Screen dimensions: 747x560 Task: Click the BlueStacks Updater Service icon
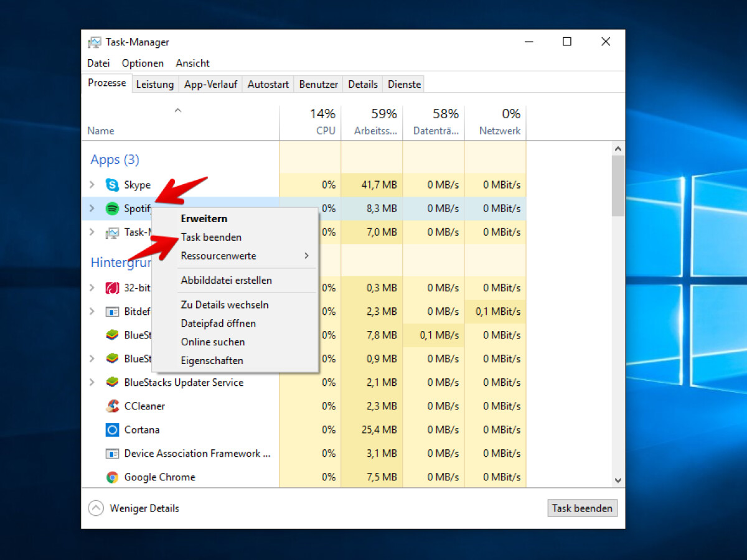pos(112,382)
